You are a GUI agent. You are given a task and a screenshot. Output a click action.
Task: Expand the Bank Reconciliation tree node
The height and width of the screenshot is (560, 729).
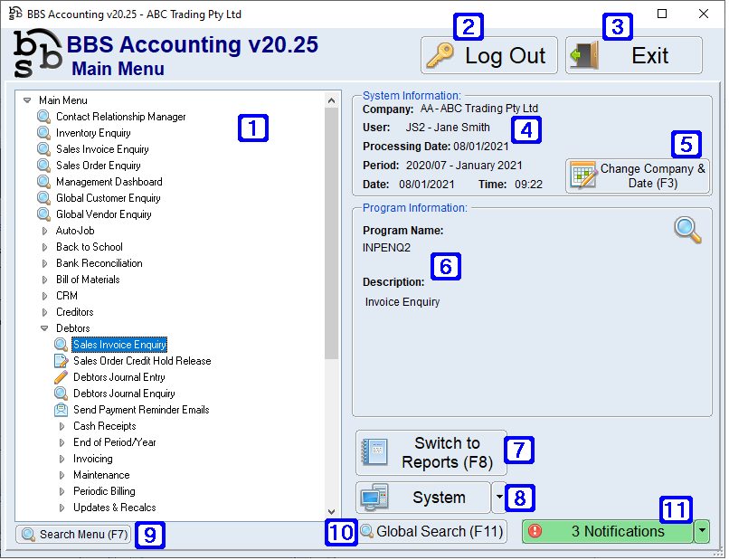[x=45, y=263]
